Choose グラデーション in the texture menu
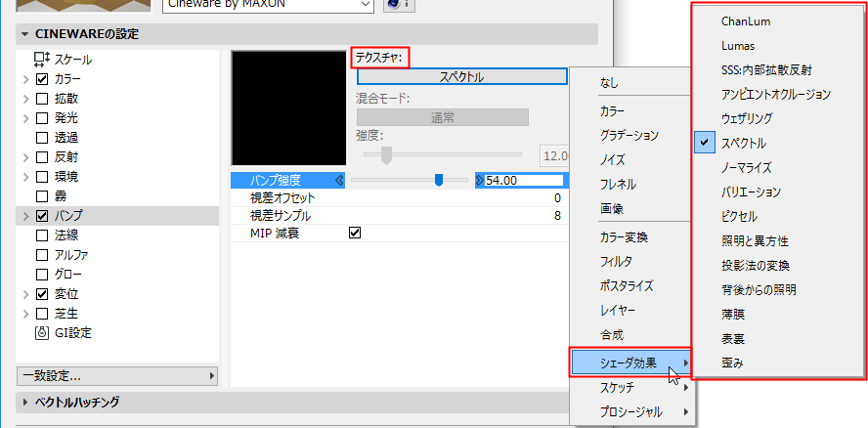The image size is (868, 428). pos(631,135)
